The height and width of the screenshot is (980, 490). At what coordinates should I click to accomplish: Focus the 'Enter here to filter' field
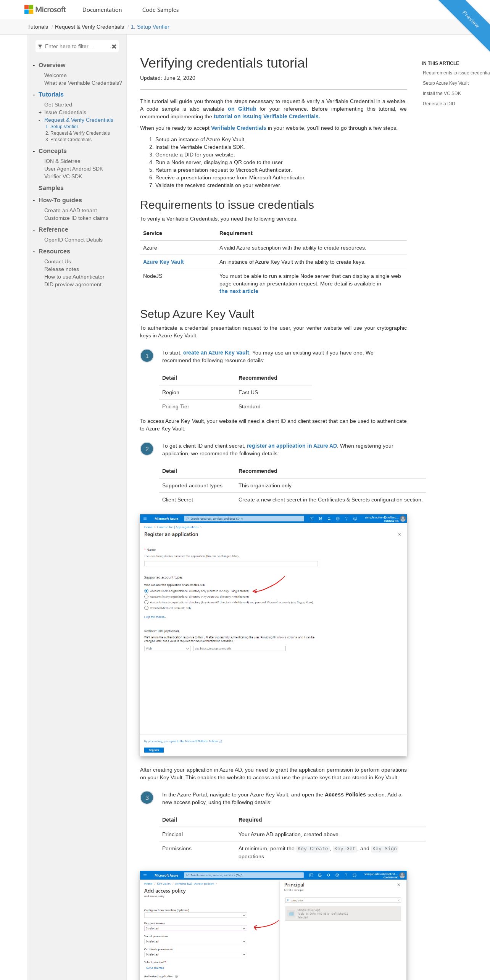tap(76, 47)
